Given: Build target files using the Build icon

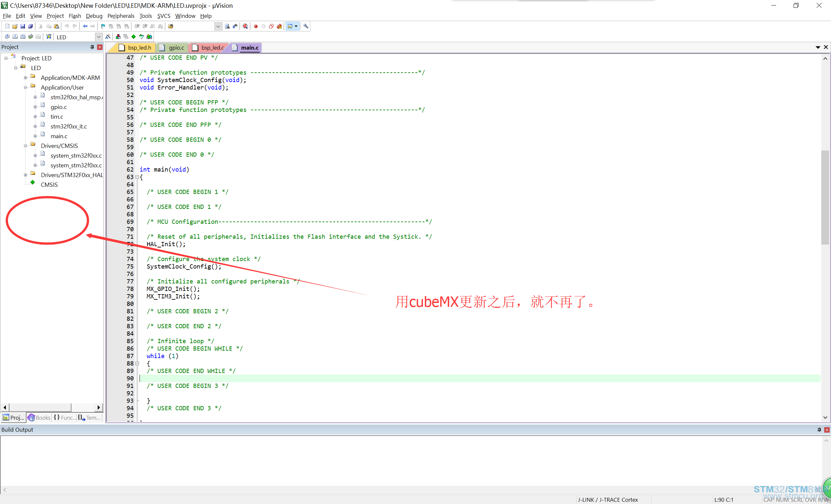Looking at the screenshot, I should tap(15, 37).
